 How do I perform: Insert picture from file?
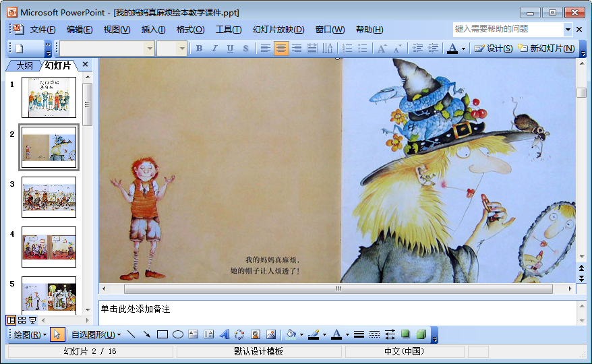270,334
